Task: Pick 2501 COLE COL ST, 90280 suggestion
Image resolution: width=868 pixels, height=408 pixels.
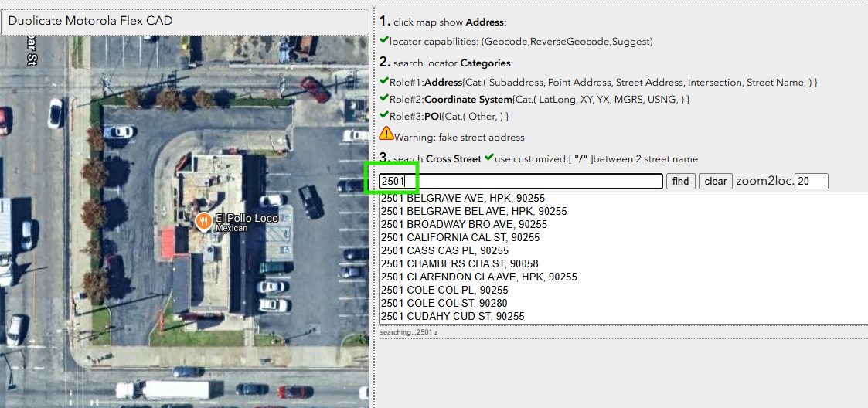Action: pyautogui.click(x=444, y=303)
